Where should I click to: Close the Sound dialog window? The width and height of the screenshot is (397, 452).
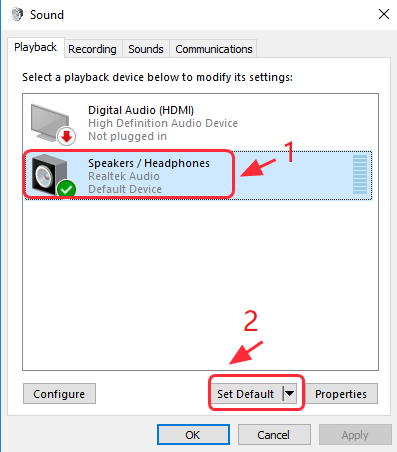384,14
